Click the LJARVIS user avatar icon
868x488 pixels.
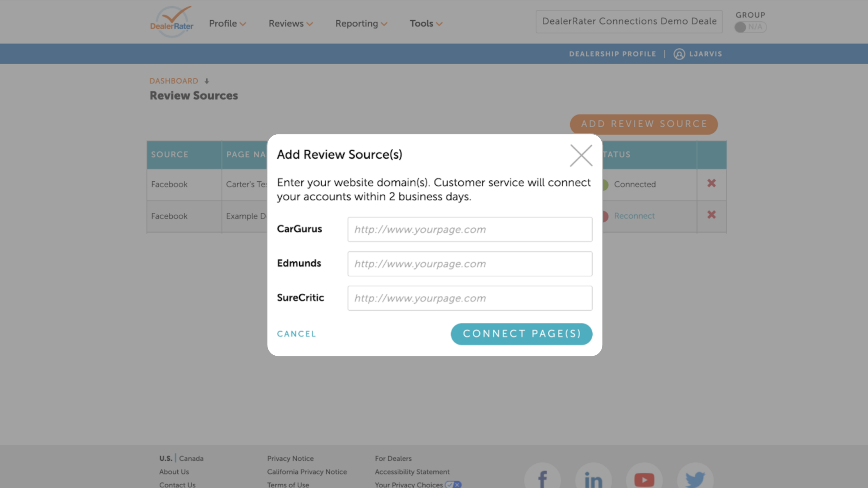tap(679, 54)
